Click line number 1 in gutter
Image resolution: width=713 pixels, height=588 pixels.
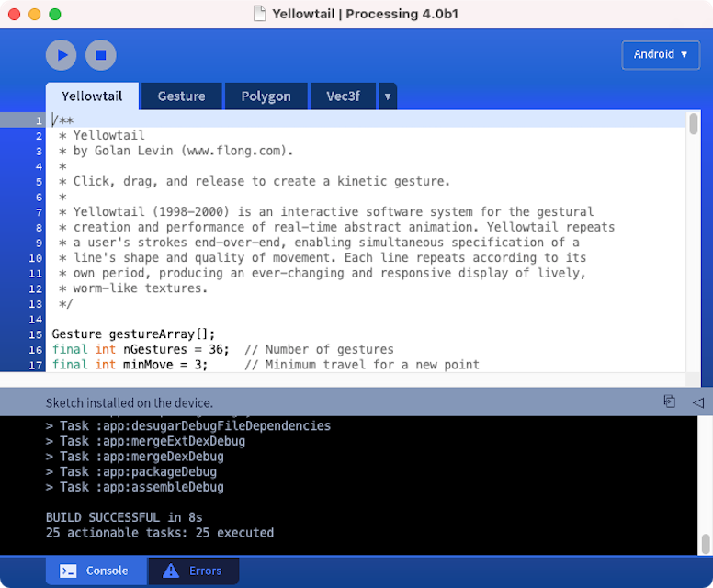click(39, 121)
